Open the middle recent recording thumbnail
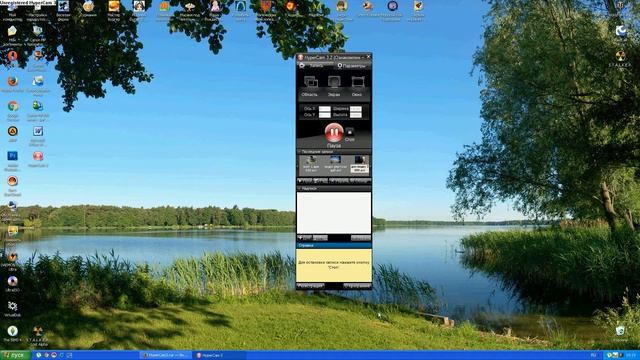Screen dimensions: 640x360 pyautogui.click(x=335, y=164)
